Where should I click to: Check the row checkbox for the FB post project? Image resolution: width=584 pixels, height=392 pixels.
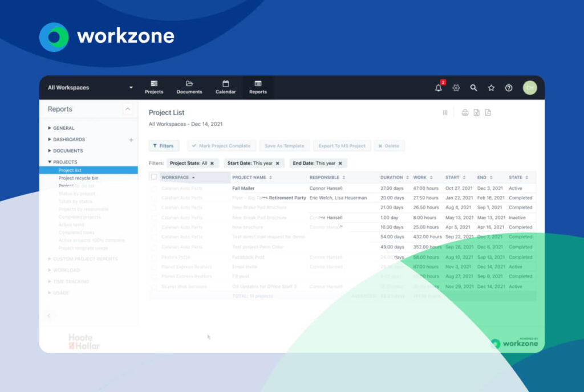[x=153, y=276]
